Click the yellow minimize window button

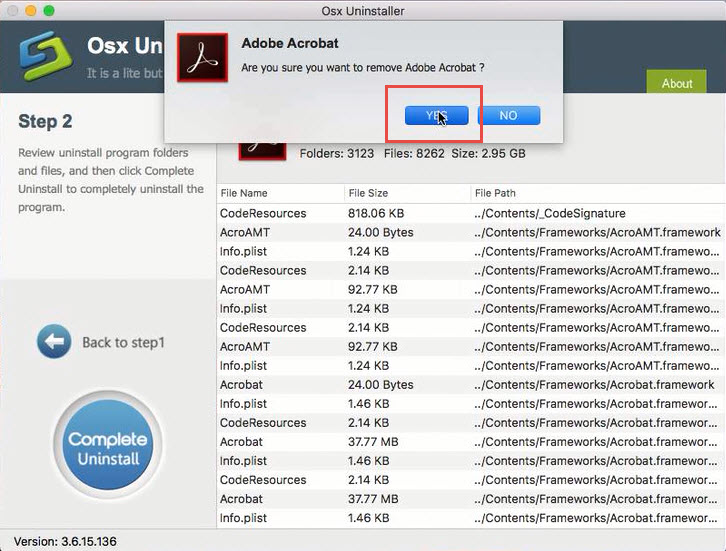pyautogui.click(x=30, y=10)
